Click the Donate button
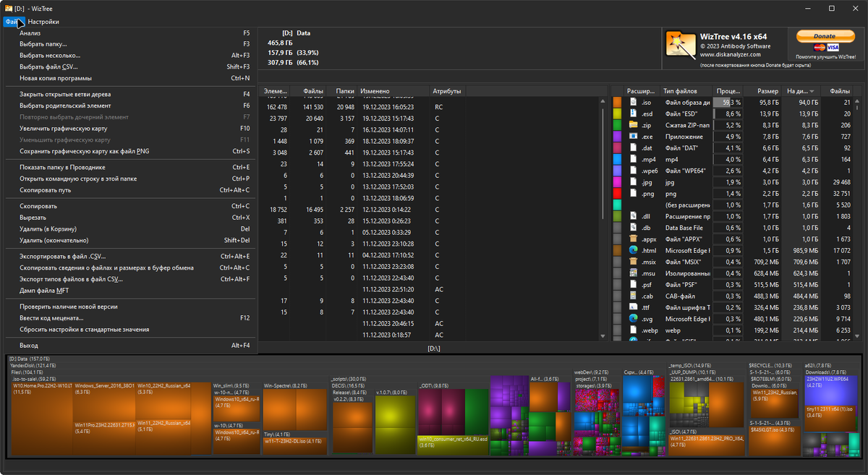The width and height of the screenshot is (868, 475). pyautogui.click(x=825, y=36)
